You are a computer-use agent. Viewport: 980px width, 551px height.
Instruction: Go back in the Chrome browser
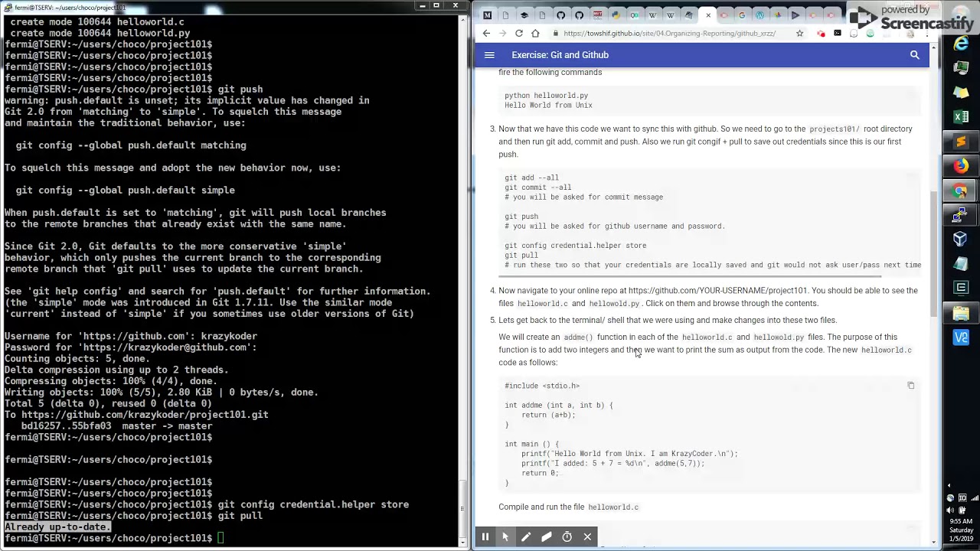coord(486,34)
